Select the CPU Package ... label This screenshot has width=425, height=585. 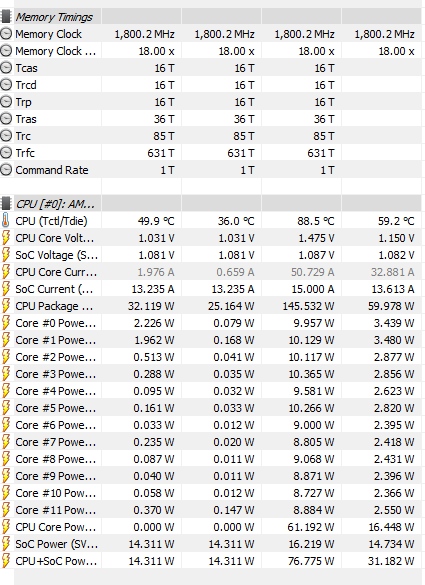click(54, 306)
